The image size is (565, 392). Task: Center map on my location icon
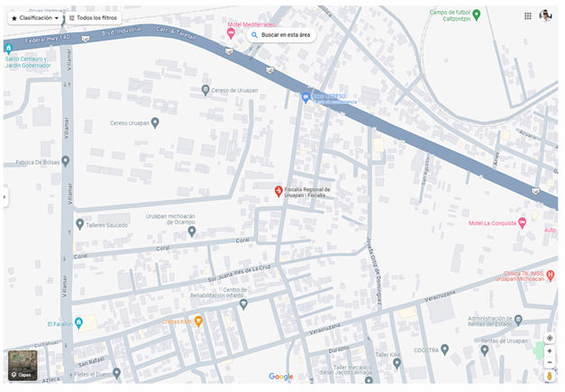point(550,338)
